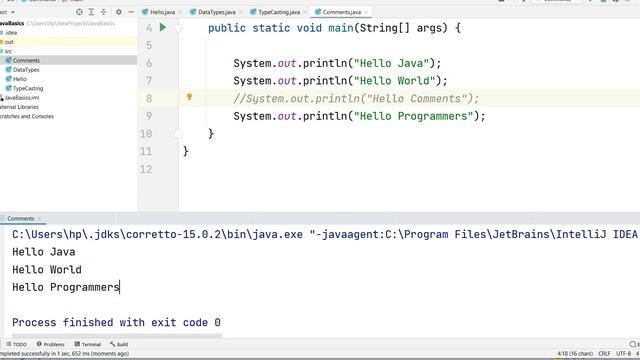This screenshot has width=640, height=360.
Task: Click "Process finished with exit code 0"
Action: (x=116, y=322)
